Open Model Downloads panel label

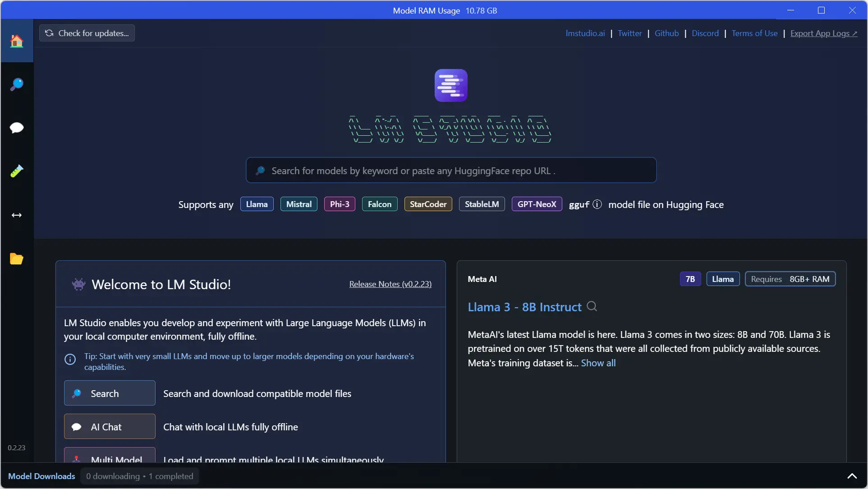tap(41, 476)
